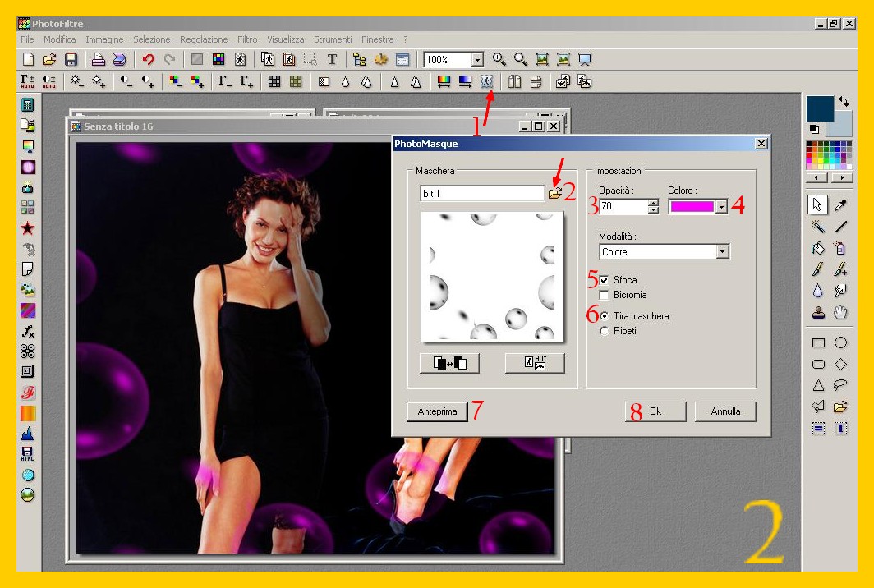Click the magenta Colore swatch
Viewport: 874px width, 588px height.
tap(692, 207)
